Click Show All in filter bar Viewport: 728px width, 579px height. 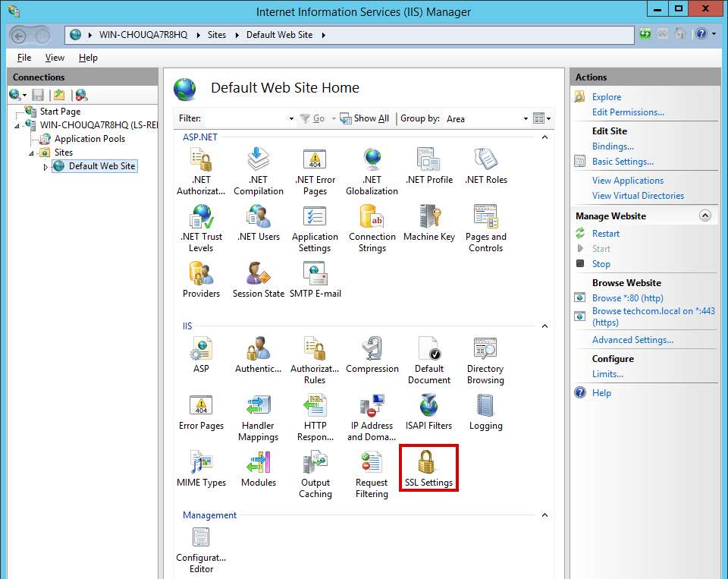(365, 118)
